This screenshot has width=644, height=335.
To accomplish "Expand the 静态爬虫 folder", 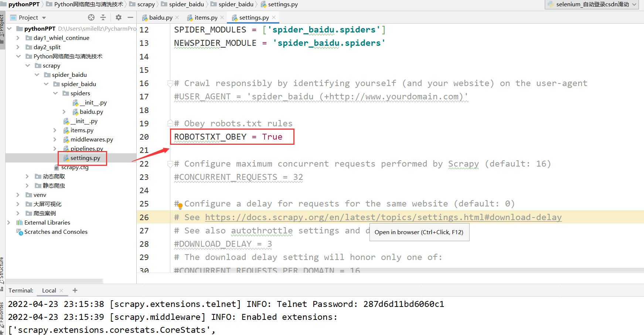I will click(x=27, y=185).
